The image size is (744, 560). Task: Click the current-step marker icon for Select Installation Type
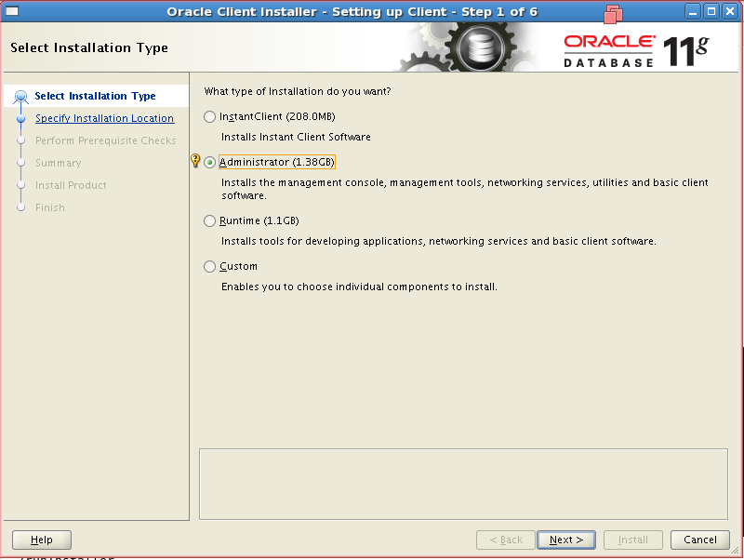(20, 97)
